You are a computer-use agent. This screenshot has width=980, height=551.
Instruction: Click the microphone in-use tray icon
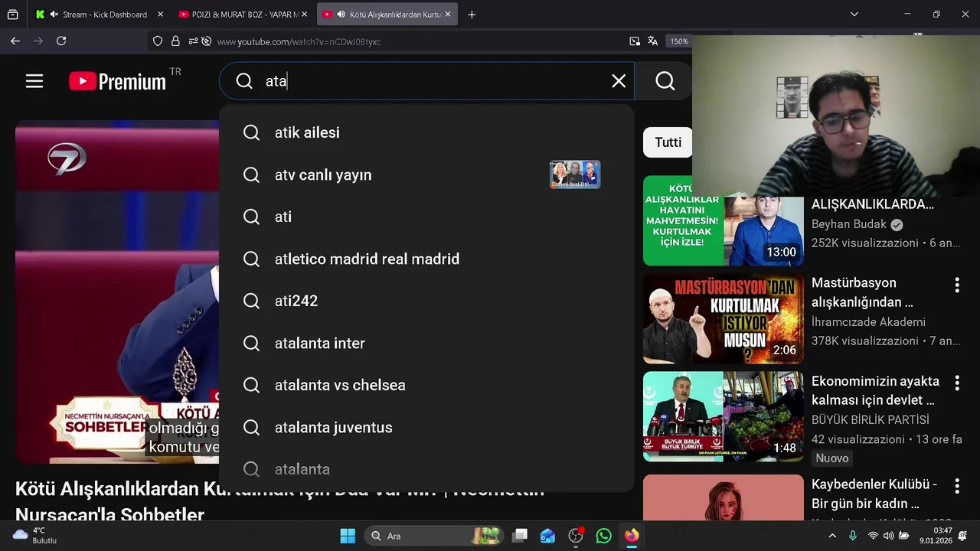pyautogui.click(x=853, y=536)
